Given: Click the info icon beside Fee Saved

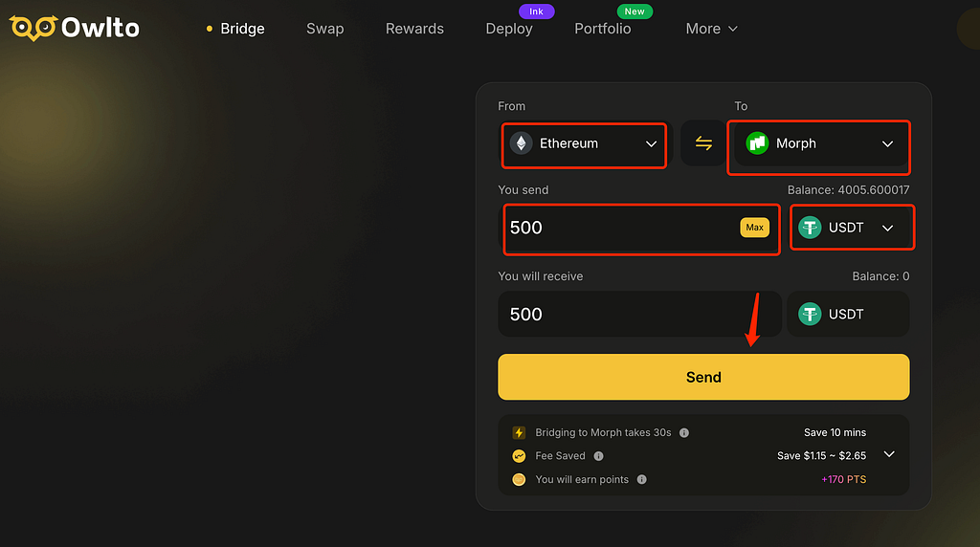Looking at the screenshot, I should [x=599, y=456].
